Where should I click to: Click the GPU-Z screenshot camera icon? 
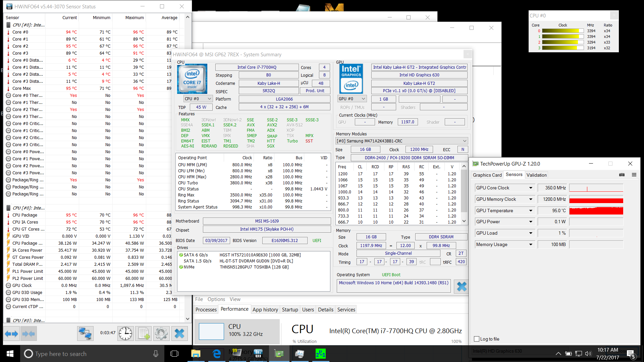pos(622,175)
